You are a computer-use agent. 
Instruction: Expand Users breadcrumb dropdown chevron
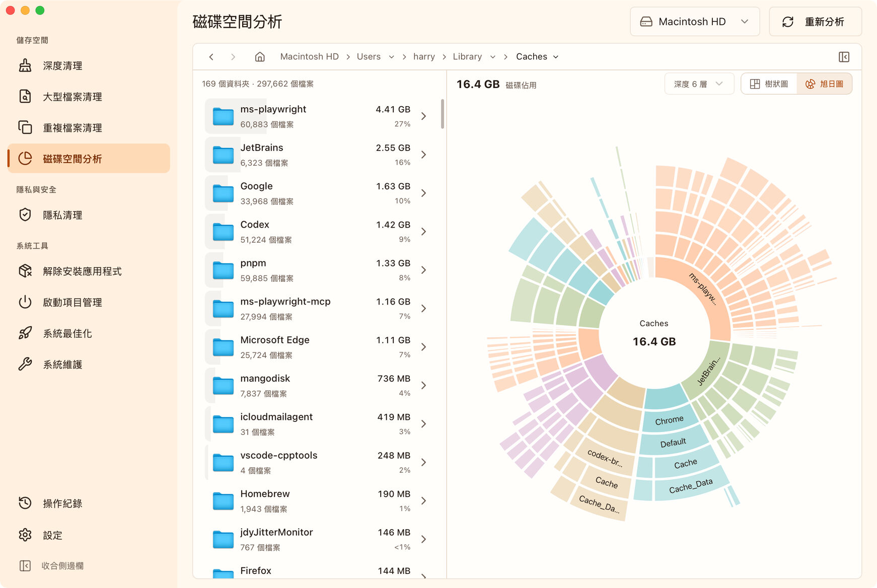391,57
